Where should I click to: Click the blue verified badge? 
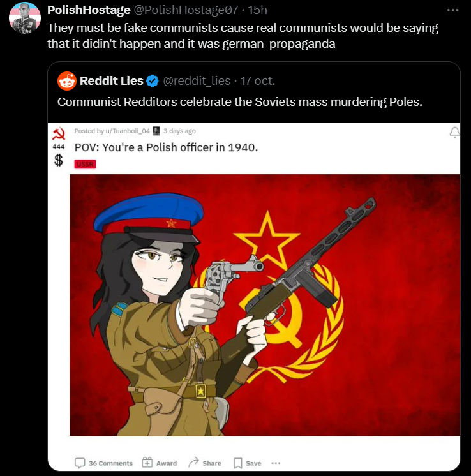pos(153,81)
